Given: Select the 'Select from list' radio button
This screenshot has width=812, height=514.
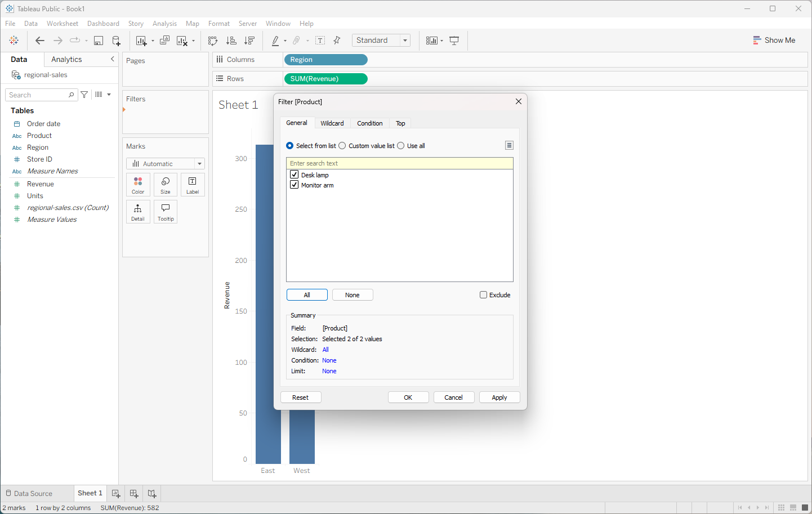Looking at the screenshot, I should coord(290,146).
